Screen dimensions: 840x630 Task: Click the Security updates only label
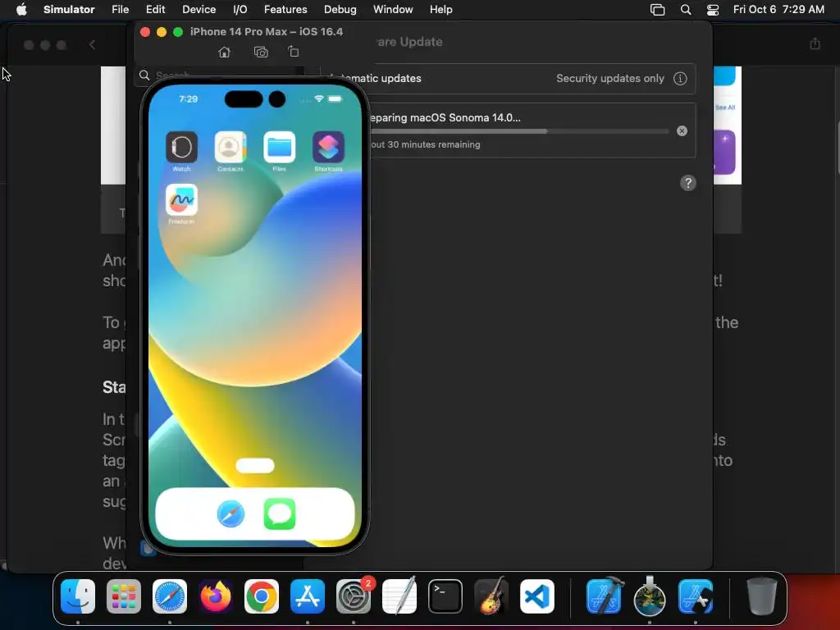[609, 78]
